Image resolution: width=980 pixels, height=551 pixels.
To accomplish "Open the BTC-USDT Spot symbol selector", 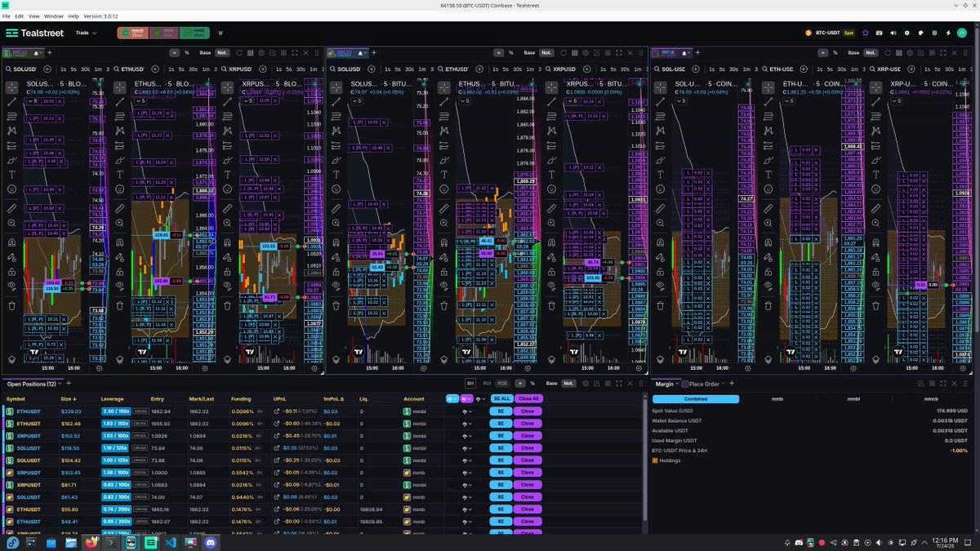I will click(829, 33).
